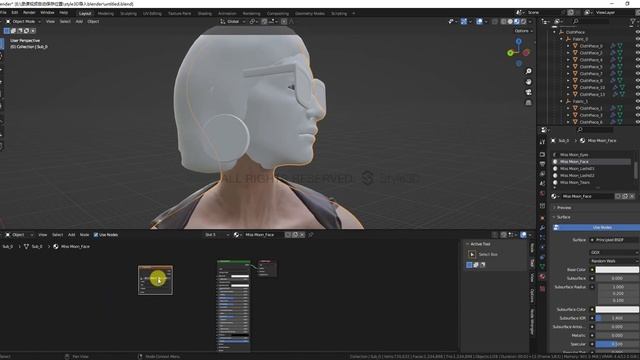This screenshot has width=640, height=360.
Task: Open the Global transform orientation dropdown
Action: pos(233,21)
